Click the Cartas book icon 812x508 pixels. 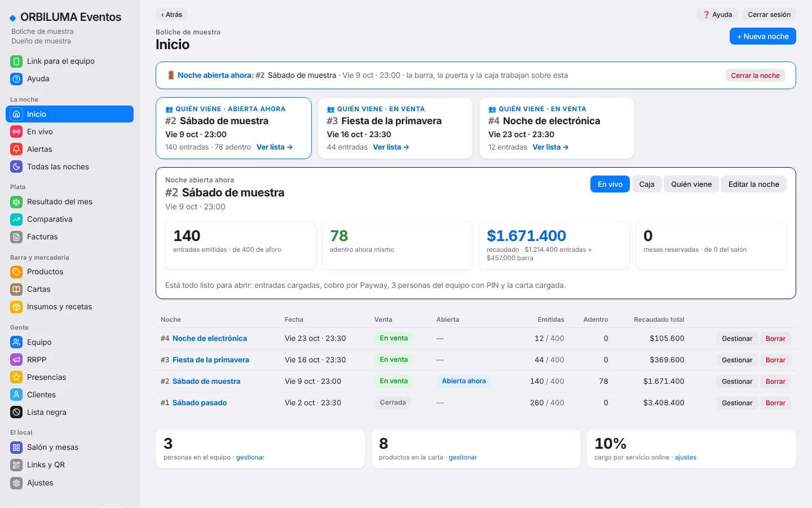click(x=16, y=289)
